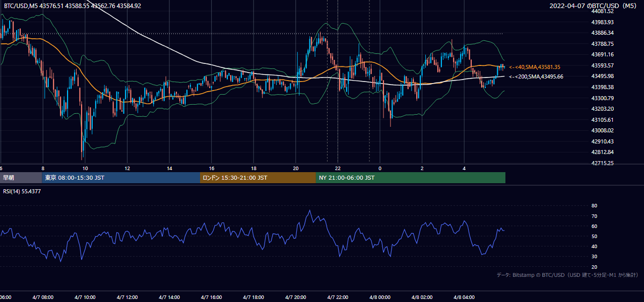The height and width of the screenshot is (302, 644).
Task: Click bottom time label 4/7 18:00
Action: [253, 297]
